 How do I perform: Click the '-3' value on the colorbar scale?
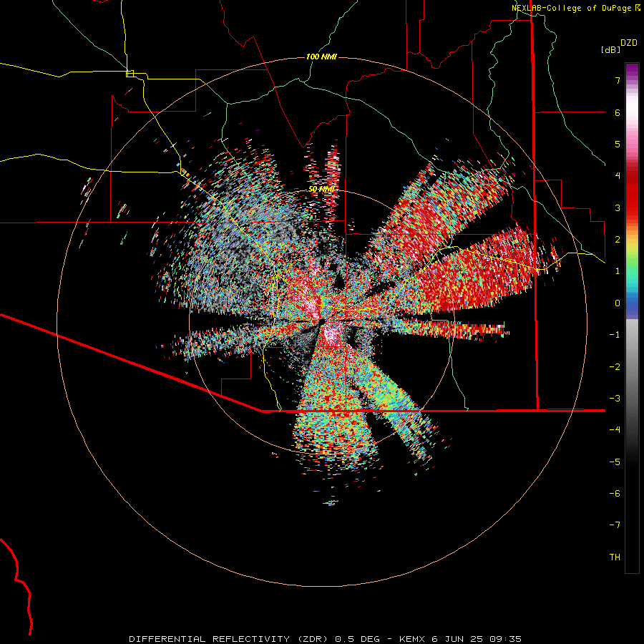pyautogui.click(x=615, y=399)
